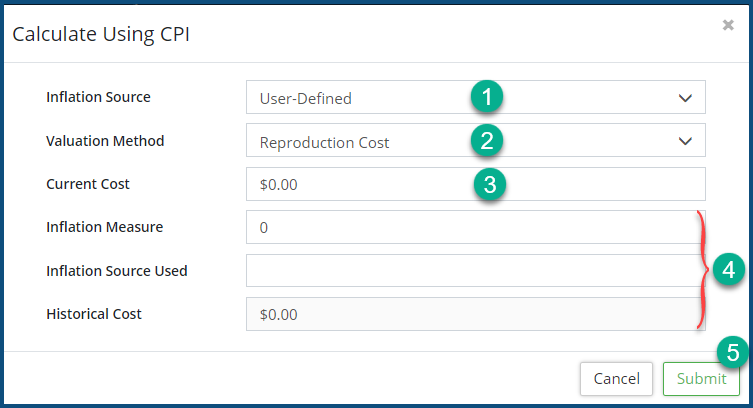753x408 pixels.
Task: Click the greyed Historical Cost field
Action: [x=470, y=314]
